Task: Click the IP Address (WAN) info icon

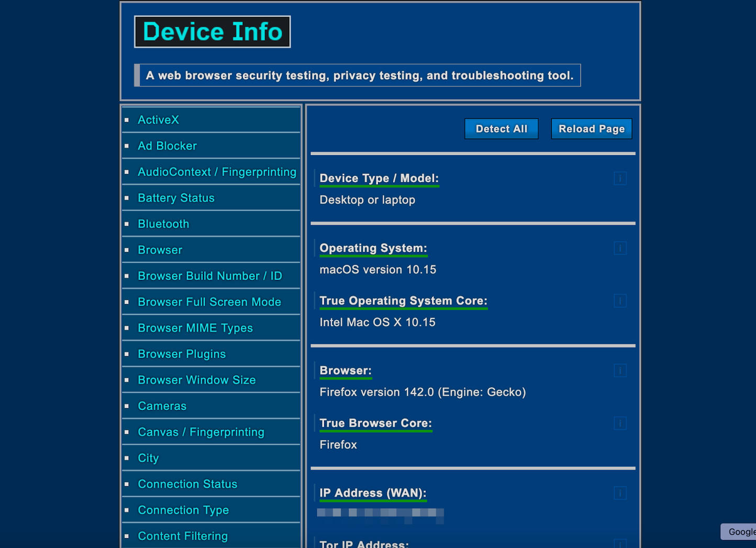Action: 620,493
